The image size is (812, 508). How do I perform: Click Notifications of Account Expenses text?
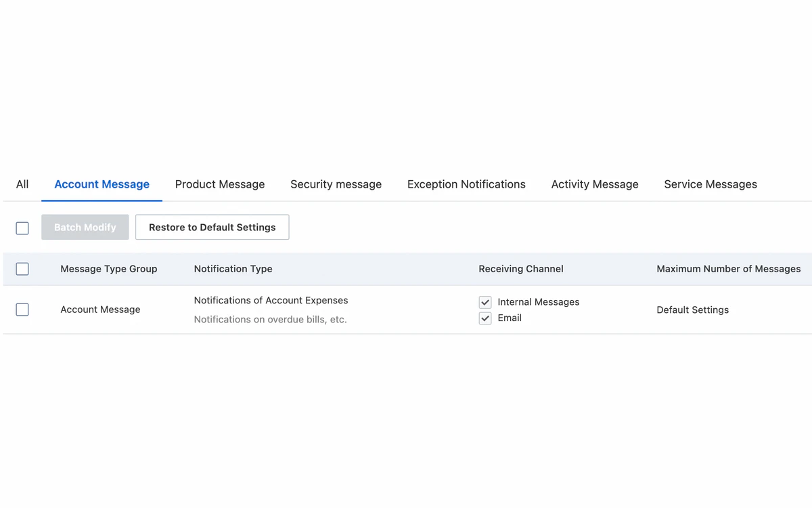click(x=271, y=300)
